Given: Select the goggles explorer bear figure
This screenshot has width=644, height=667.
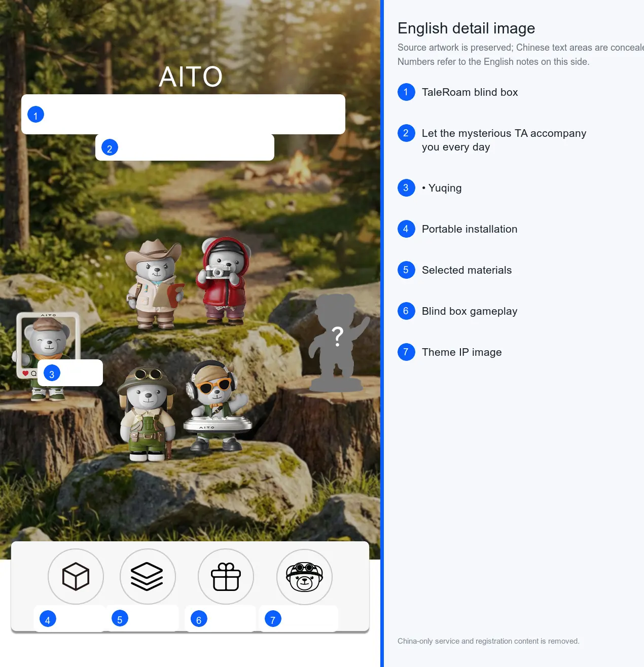Looking at the screenshot, I should 146,414.
